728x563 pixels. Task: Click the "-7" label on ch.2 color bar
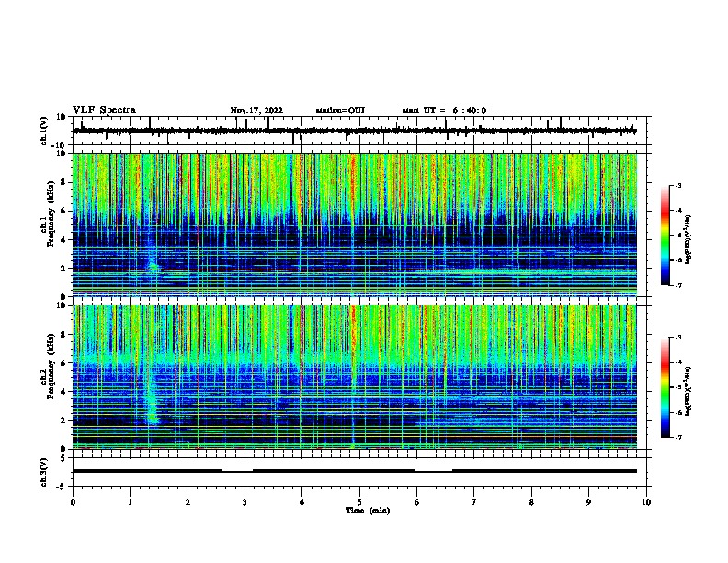678,437
